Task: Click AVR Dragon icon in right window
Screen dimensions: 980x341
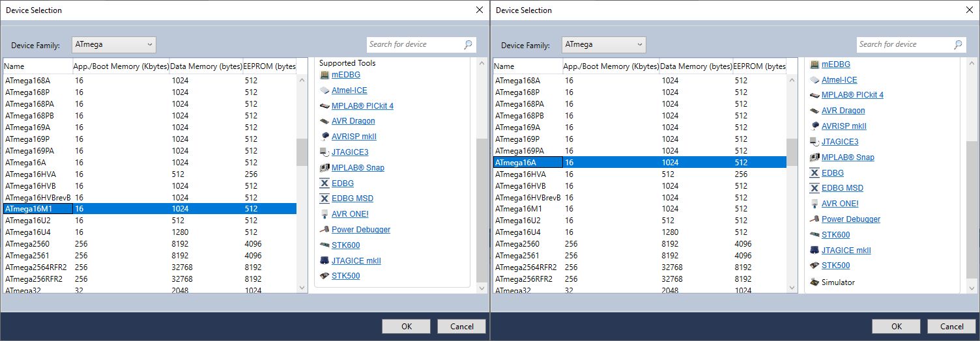Action: pyautogui.click(x=814, y=111)
